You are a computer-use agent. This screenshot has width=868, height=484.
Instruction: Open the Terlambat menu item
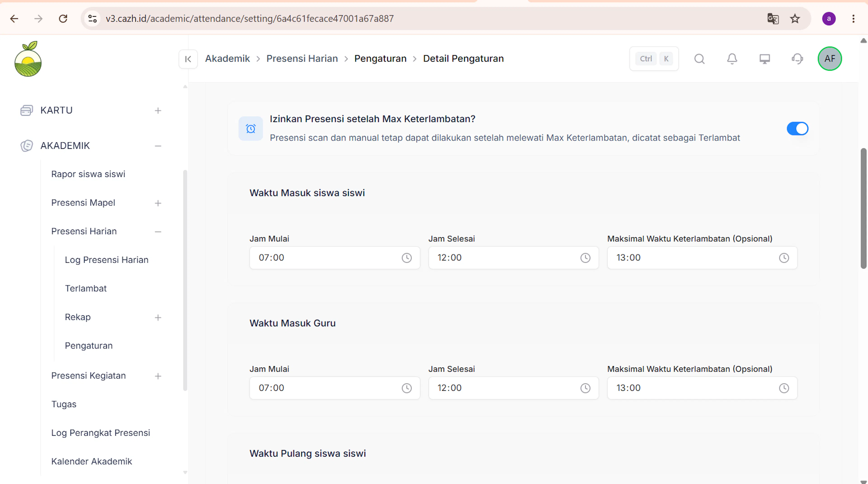pyautogui.click(x=86, y=288)
